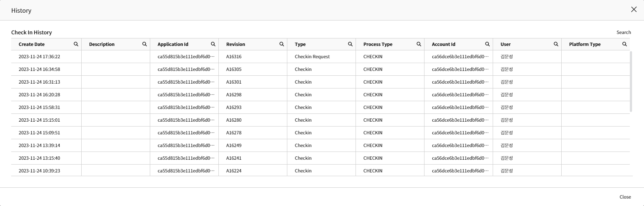Click the Search link above the table
The image size is (644, 206).
[624, 32]
